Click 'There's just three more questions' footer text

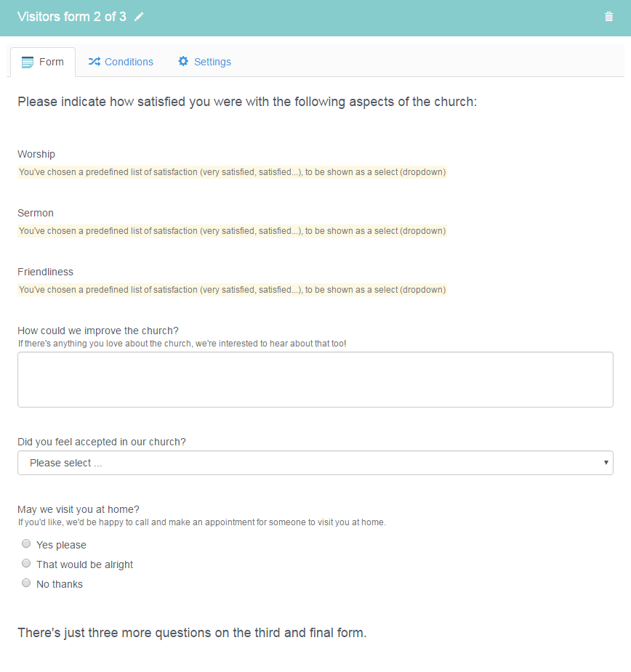pos(192,633)
